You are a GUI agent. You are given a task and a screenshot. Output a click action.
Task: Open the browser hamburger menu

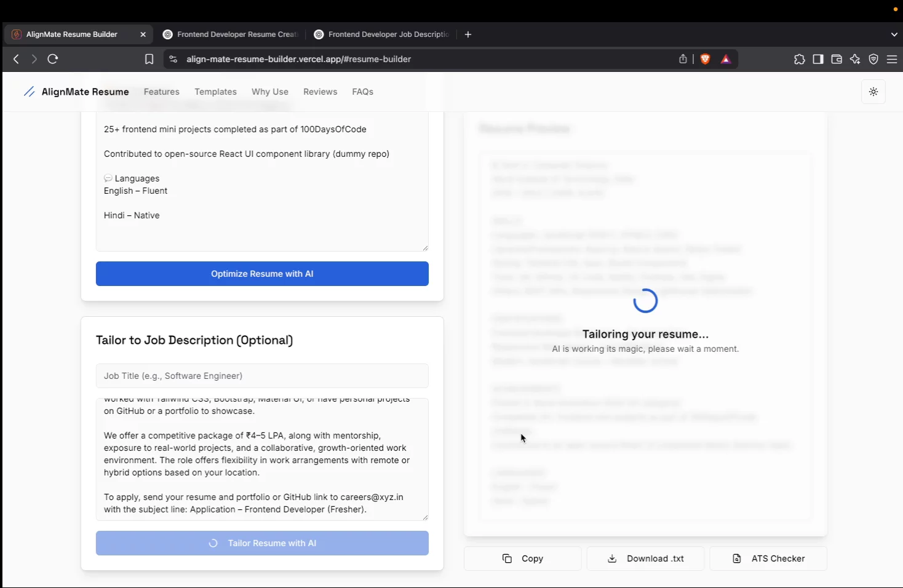(892, 59)
